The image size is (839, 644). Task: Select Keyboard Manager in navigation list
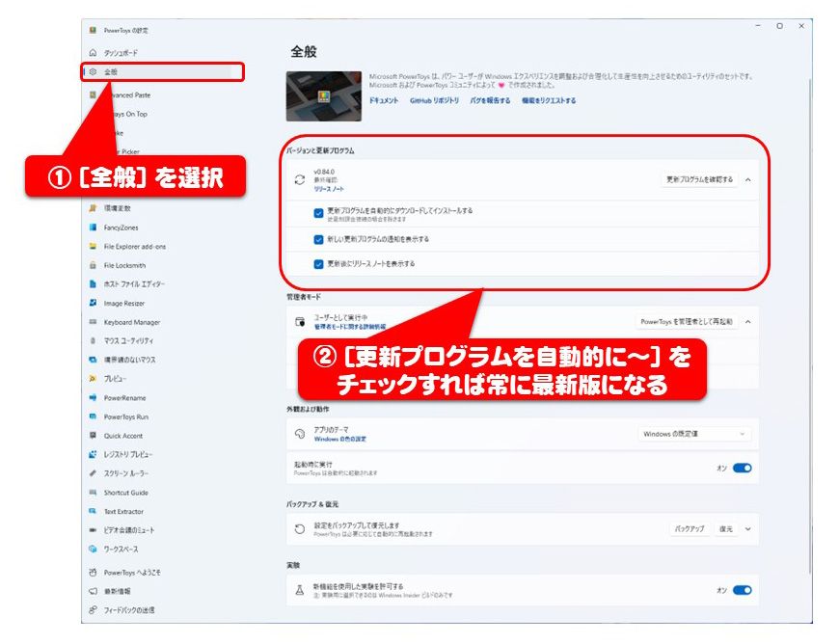pos(132,322)
